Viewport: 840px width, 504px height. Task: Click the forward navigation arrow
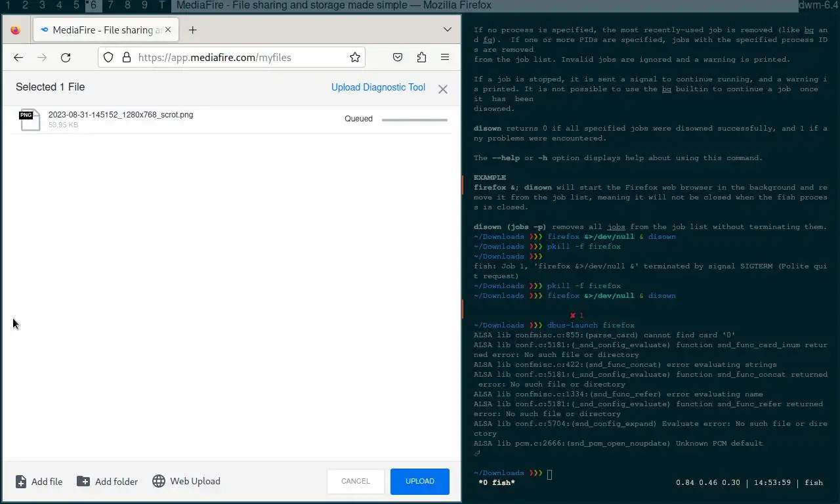point(42,58)
